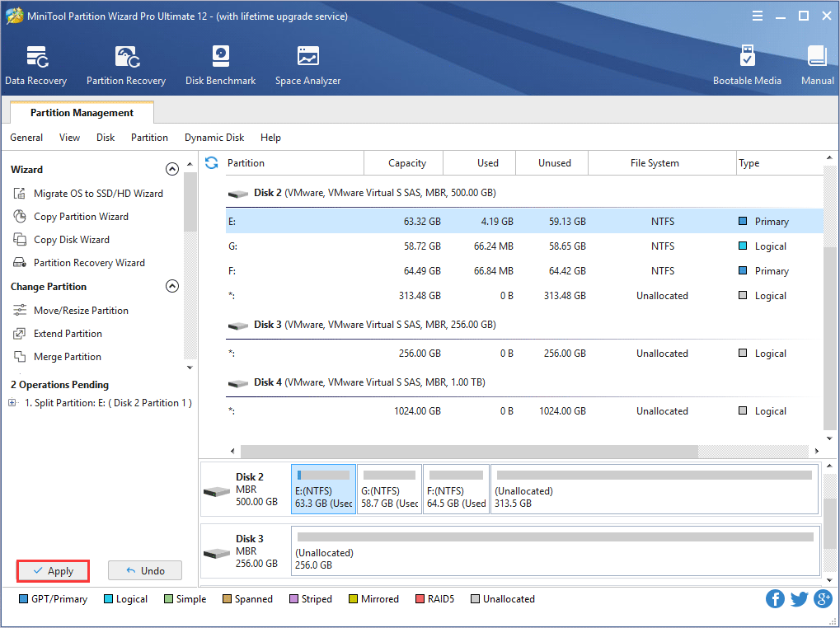Open the Help menu
Screen dimensions: 840x628
(x=270, y=138)
